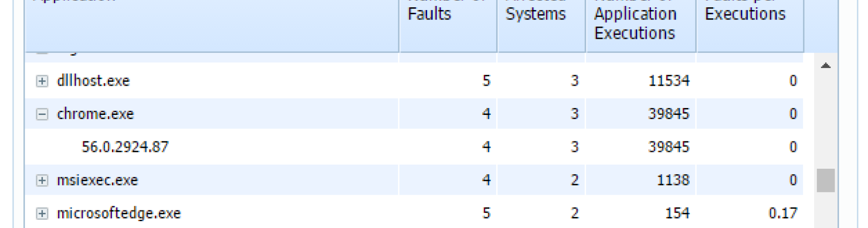Image resolution: width=868 pixels, height=228 pixels.
Task: Expand the dllhost.exe row
Action: 42,81
